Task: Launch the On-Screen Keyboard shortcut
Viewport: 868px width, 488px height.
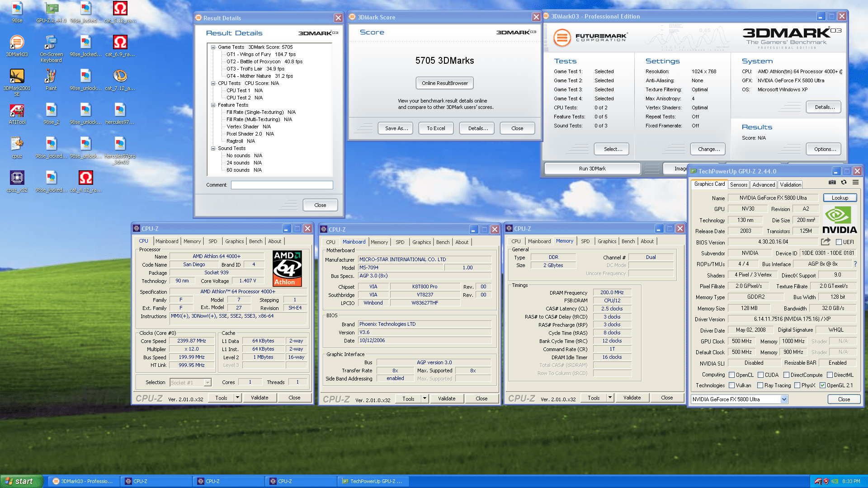Action: (52, 49)
